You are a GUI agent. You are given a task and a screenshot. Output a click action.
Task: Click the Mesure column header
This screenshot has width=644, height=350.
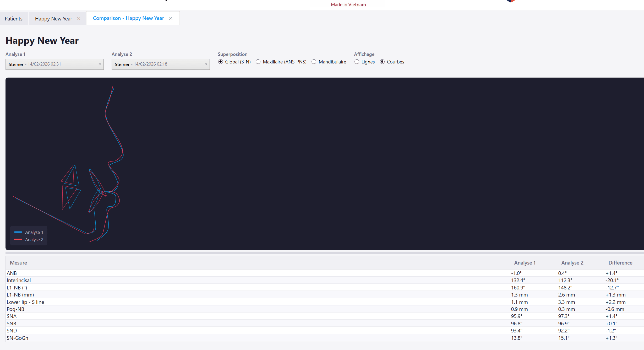18,263
